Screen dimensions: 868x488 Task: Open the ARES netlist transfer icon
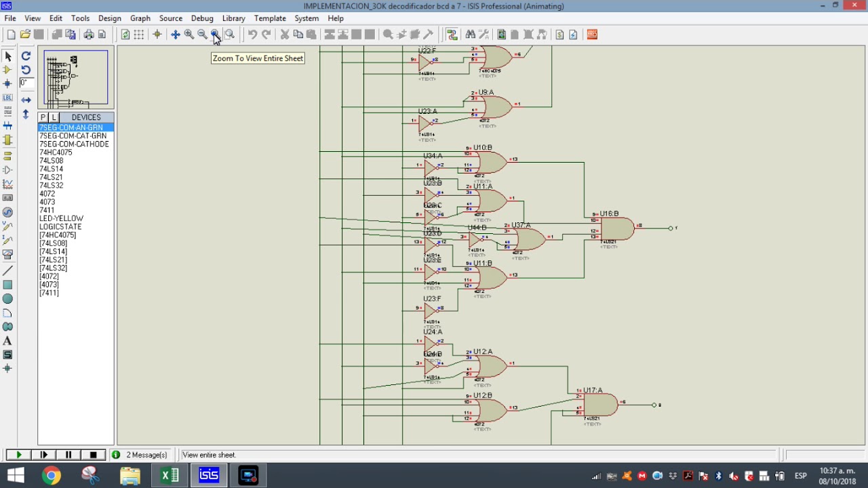click(x=592, y=35)
